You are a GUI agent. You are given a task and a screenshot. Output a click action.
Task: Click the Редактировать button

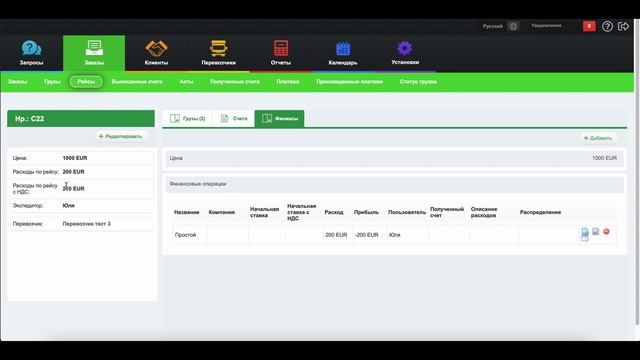tap(121, 136)
